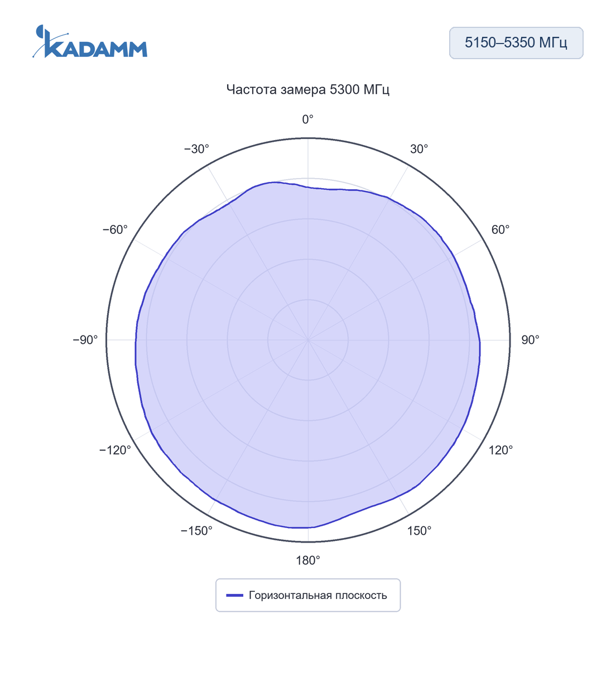This screenshot has height=676, width=616.
Task: Click the −120° angle label
Action: [115, 450]
